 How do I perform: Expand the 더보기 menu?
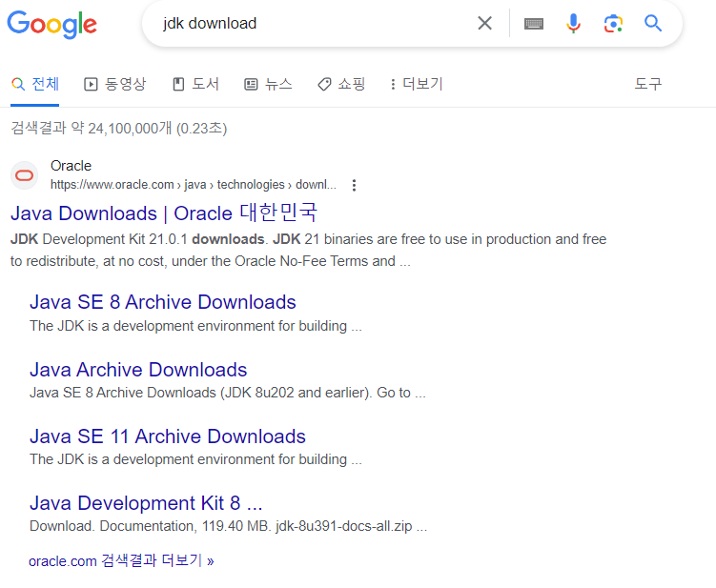(416, 84)
